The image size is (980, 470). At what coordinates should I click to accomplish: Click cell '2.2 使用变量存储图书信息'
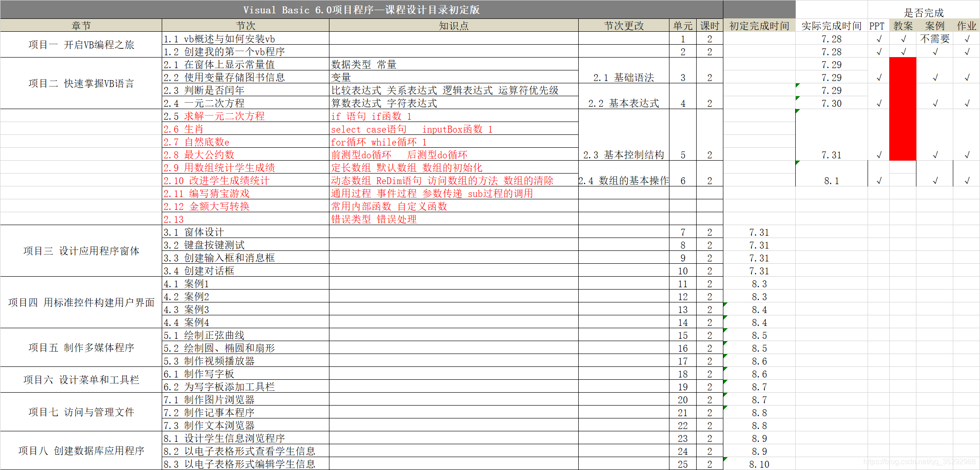(246, 77)
